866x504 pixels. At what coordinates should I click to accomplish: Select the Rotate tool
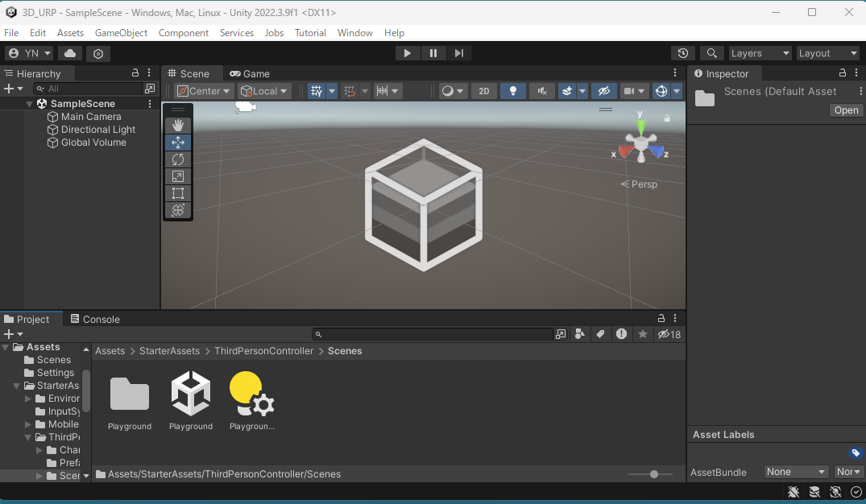coord(178,159)
